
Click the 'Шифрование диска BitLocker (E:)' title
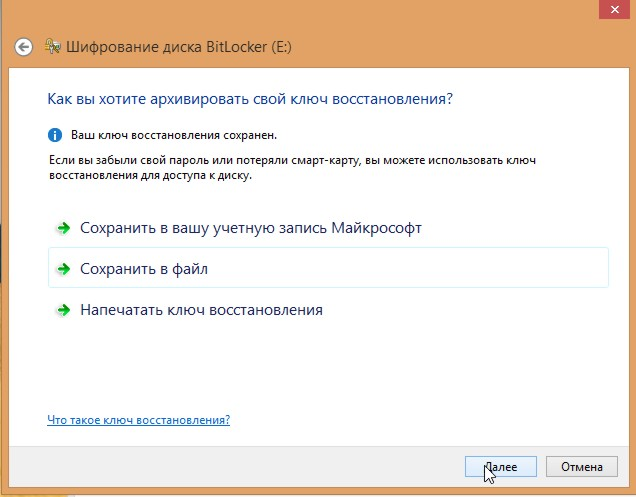click(178, 46)
